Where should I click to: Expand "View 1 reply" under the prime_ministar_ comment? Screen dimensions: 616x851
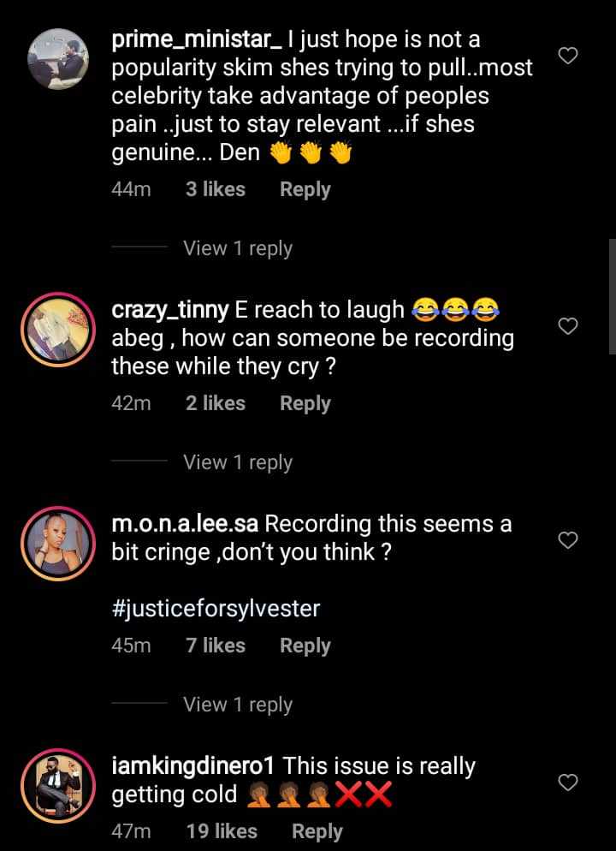tap(238, 248)
